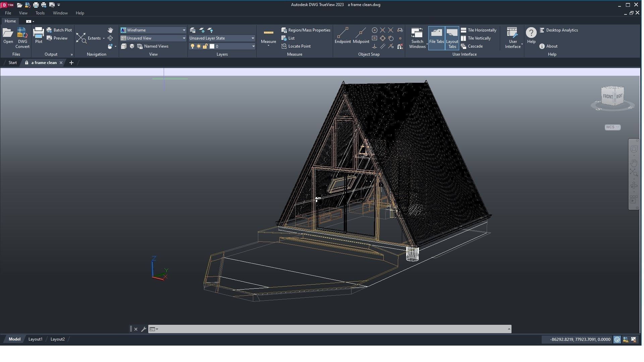Click Named Views button
Image resolution: width=644 pixels, height=362 pixels.
(x=153, y=46)
